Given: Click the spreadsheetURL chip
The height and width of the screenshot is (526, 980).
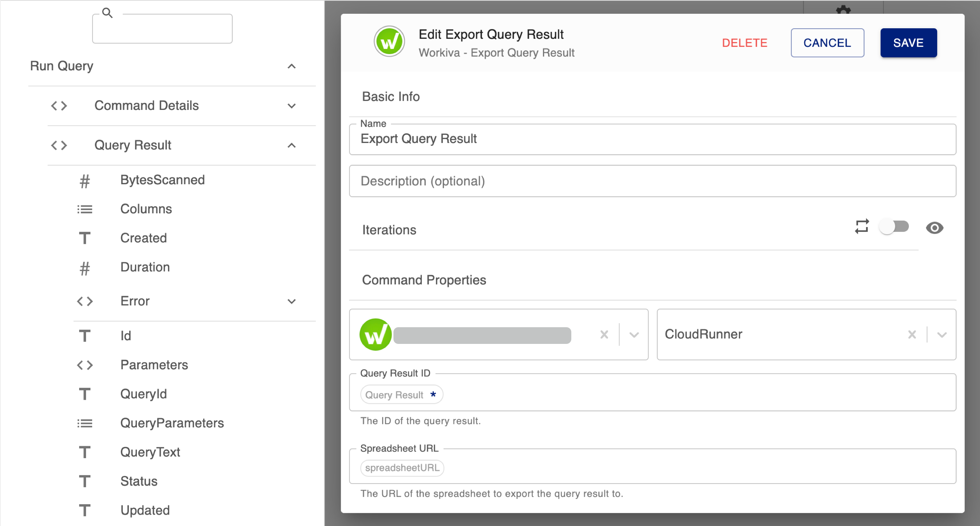Looking at the screenshot, I should click(x=402, y=468).
